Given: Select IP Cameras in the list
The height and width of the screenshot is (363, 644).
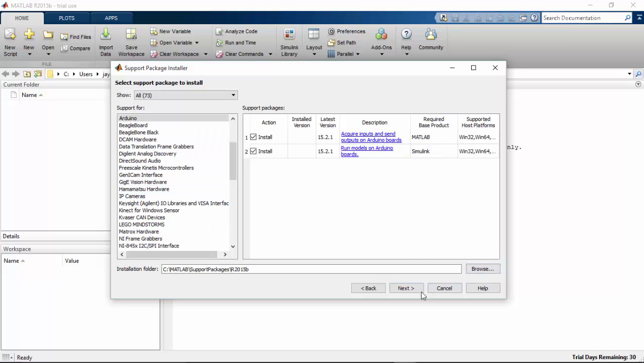Looking at the screenshot, I should pos(132,197).
